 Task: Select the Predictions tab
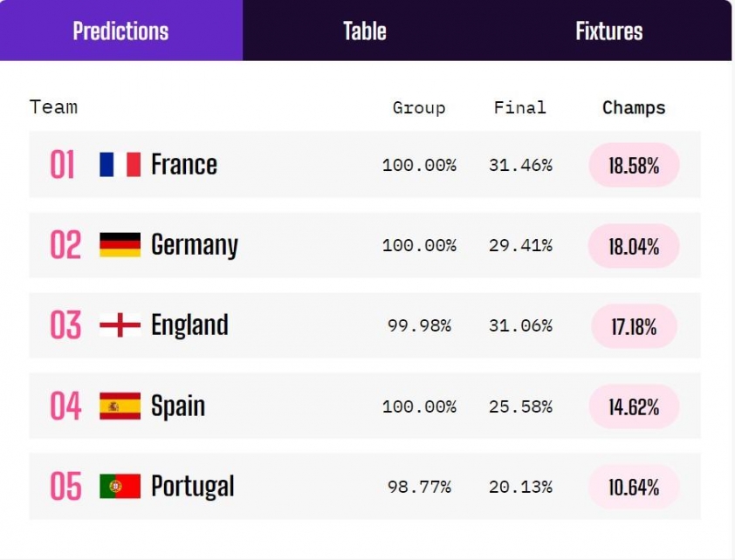121,31
